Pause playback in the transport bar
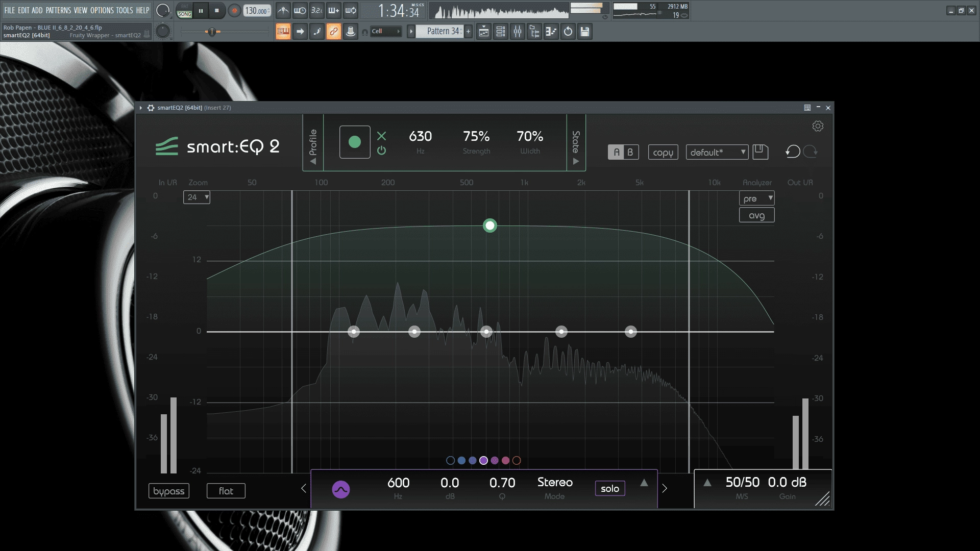Image resolution: width=980 pixels, height=551 pixels. click(x=201, y=11)
